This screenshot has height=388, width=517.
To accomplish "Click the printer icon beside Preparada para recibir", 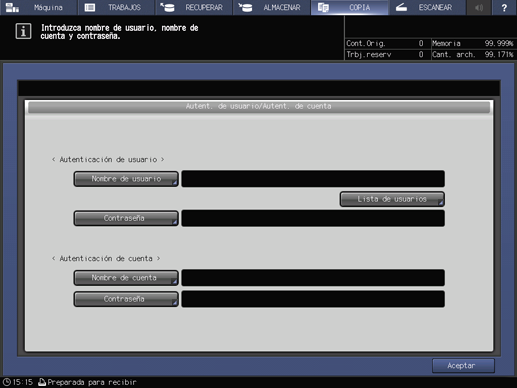I will pos(42,382).
